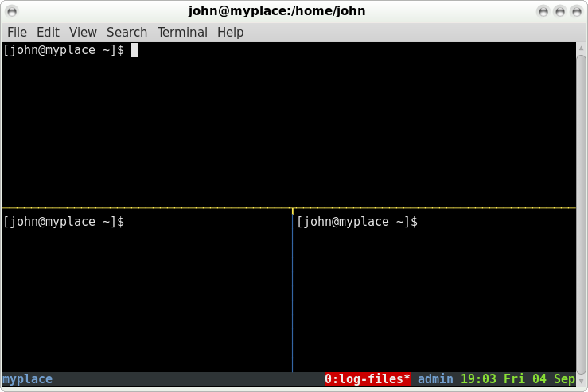Click the 19:03 clock in status bar

click(477, 379)
